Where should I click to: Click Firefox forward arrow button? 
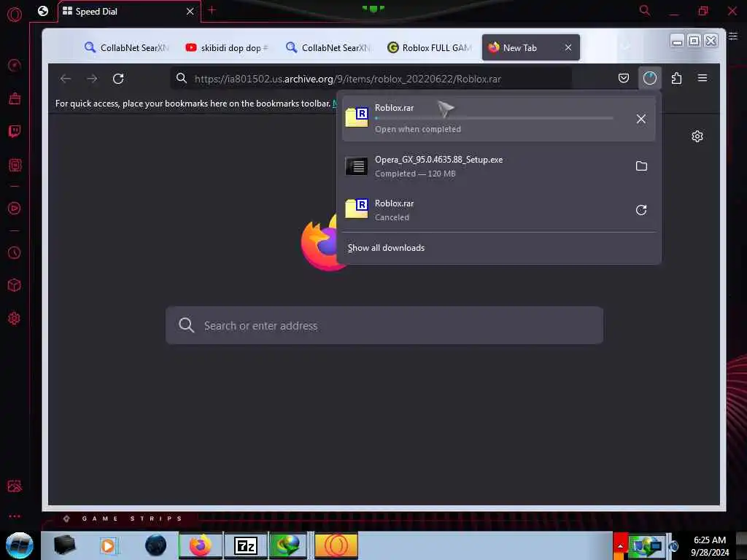[92, 79]
